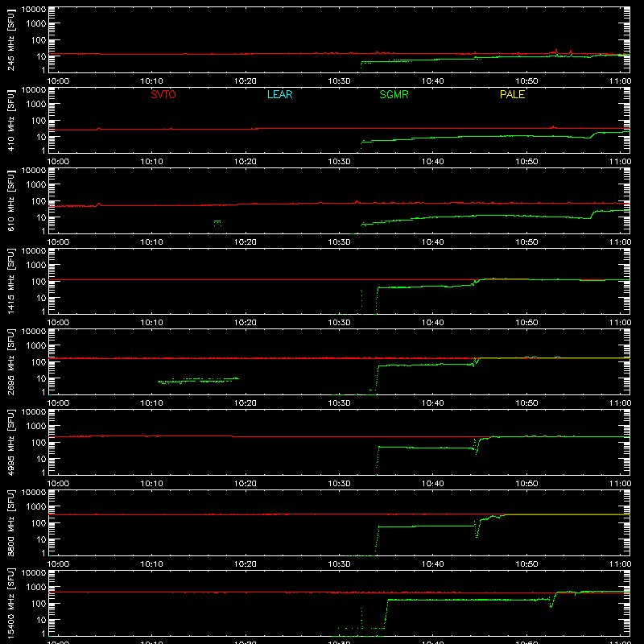Click the 10 y-axis value on 1415 MHz plot
This screenshot has height=644, width=644.
click(x=41, y=298)
